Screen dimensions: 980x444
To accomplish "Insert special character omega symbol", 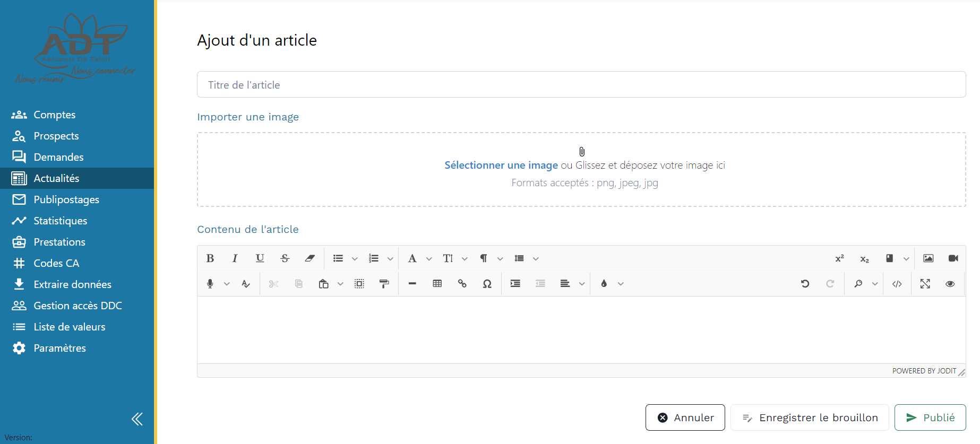I will coord(487,284).
